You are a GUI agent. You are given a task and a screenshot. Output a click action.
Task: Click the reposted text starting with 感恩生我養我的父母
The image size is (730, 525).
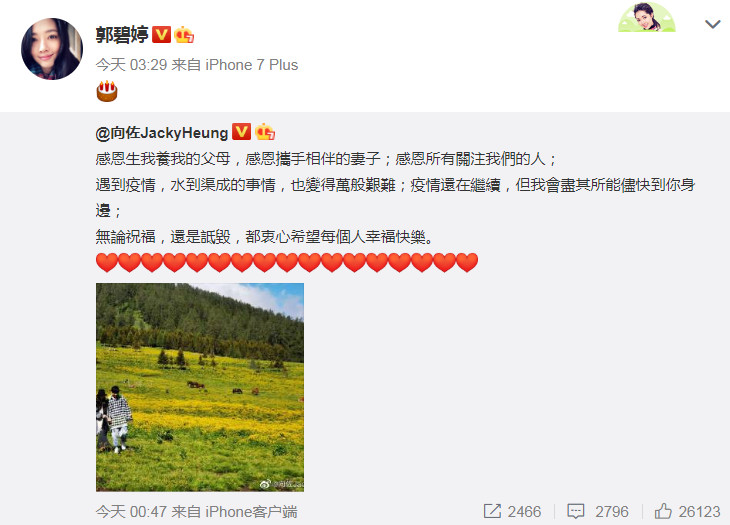[395, 198]
